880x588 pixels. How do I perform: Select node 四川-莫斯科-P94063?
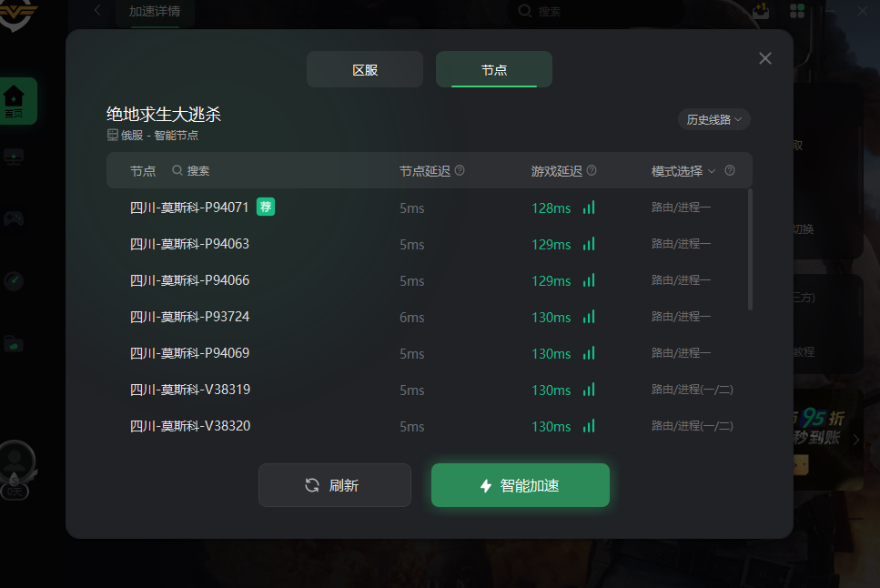[x=430, y=244]
